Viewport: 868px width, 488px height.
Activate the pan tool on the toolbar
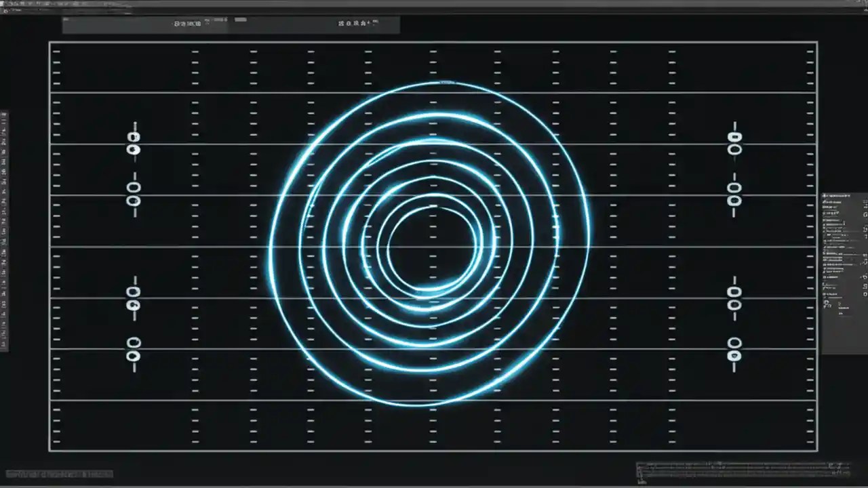pyautogui.click(x=199, y=22)
